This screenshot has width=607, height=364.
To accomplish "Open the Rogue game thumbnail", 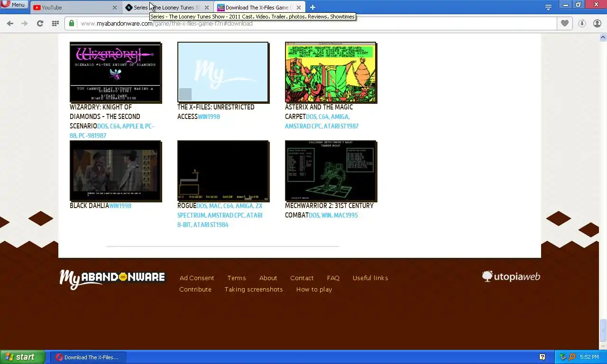I will 223,171.
